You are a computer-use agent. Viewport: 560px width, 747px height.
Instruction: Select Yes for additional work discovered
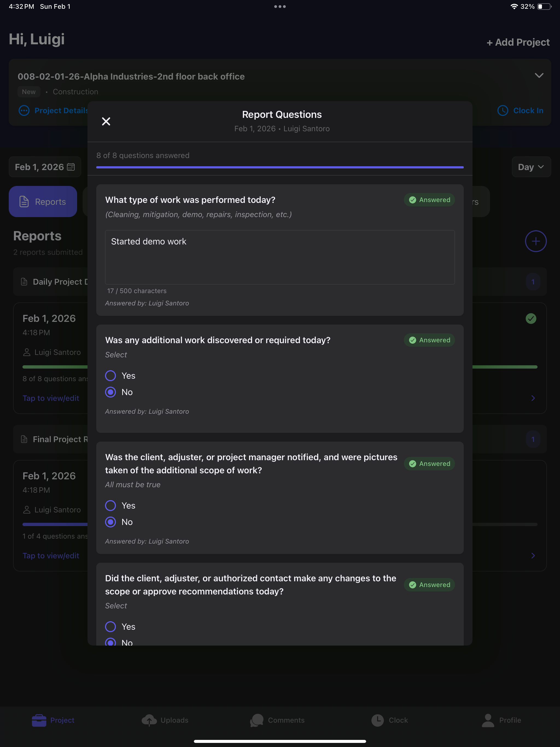110,375
